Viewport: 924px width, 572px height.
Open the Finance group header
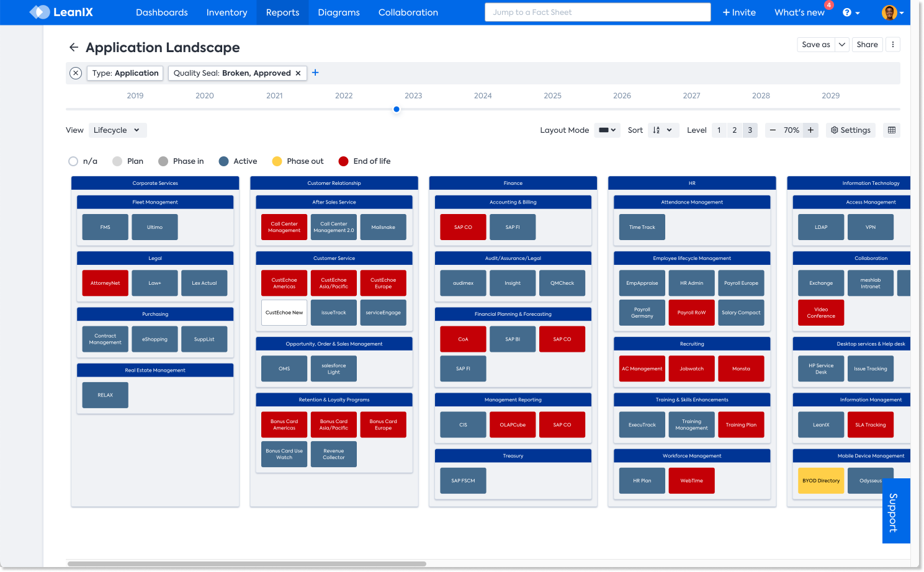coord(513,183)
